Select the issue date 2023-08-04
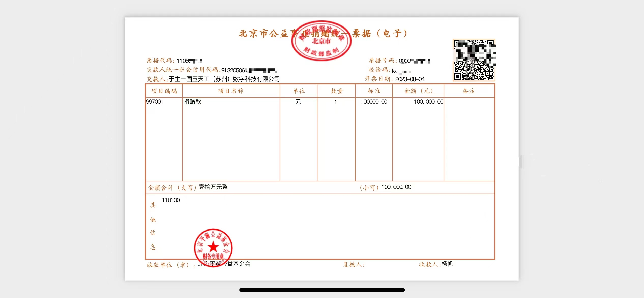Screen dimensions: 644x298 click(410, 79)
